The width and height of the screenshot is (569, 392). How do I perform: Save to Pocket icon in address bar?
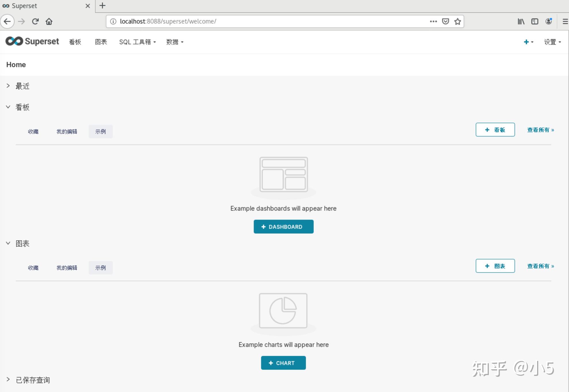445,21
